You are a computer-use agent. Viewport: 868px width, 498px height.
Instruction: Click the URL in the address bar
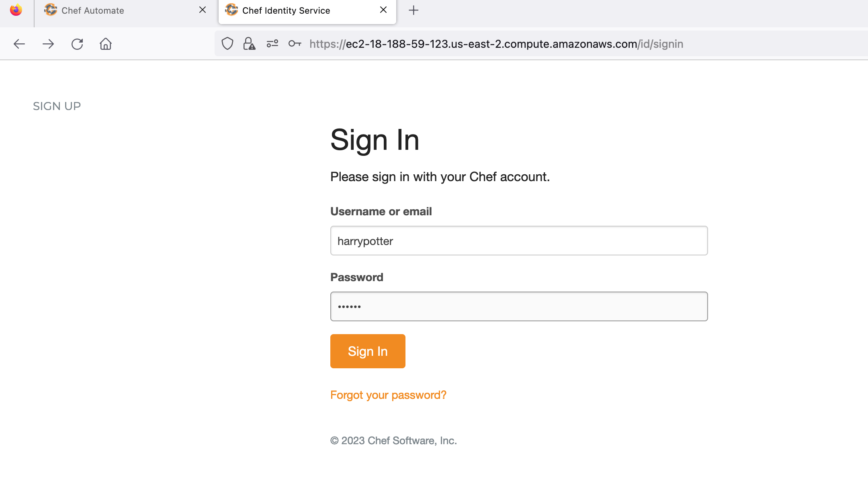coord(496,44)
